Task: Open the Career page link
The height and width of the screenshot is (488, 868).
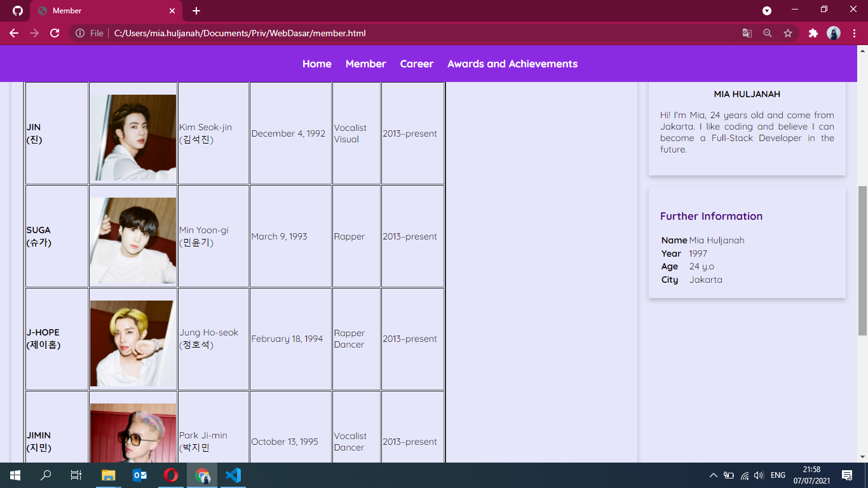Action: tap(417, 64)
